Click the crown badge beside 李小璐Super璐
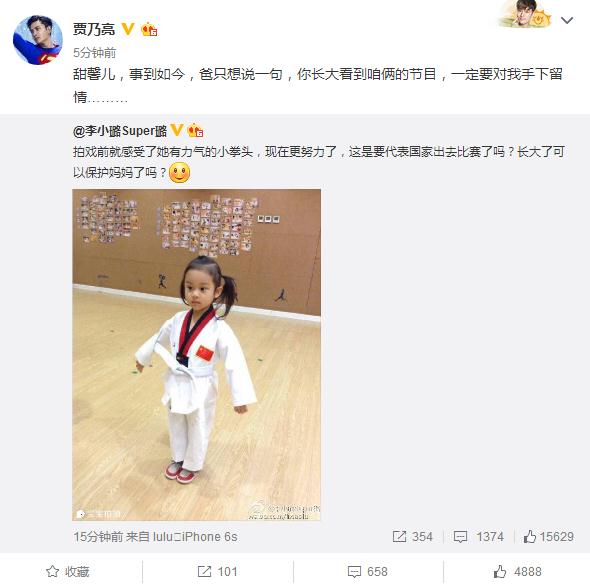Screen dimensions: 590x588 [x=195, y=131]
